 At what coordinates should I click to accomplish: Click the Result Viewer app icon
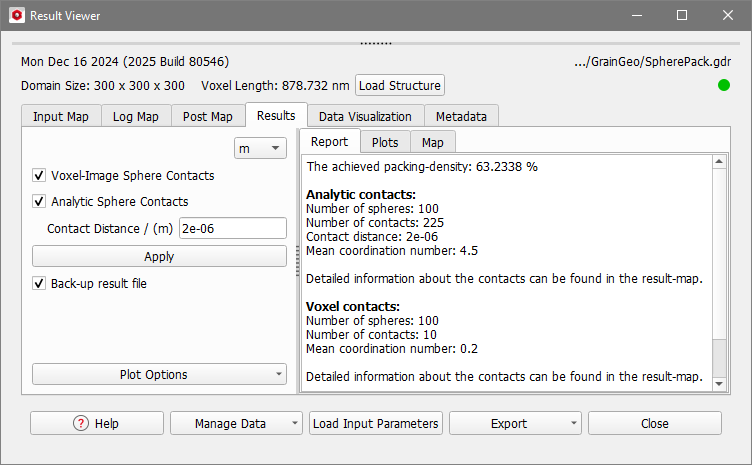[x=17, y=15]
